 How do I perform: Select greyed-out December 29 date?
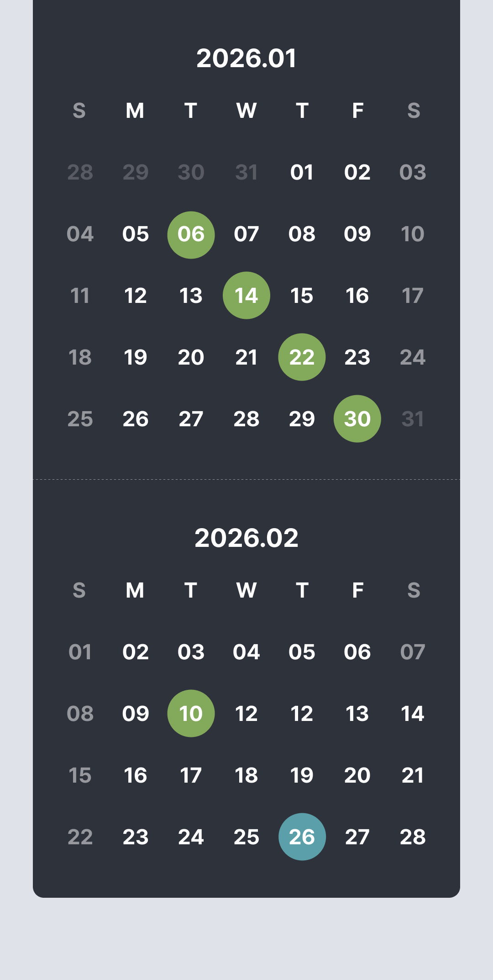(x=136, y=173)
